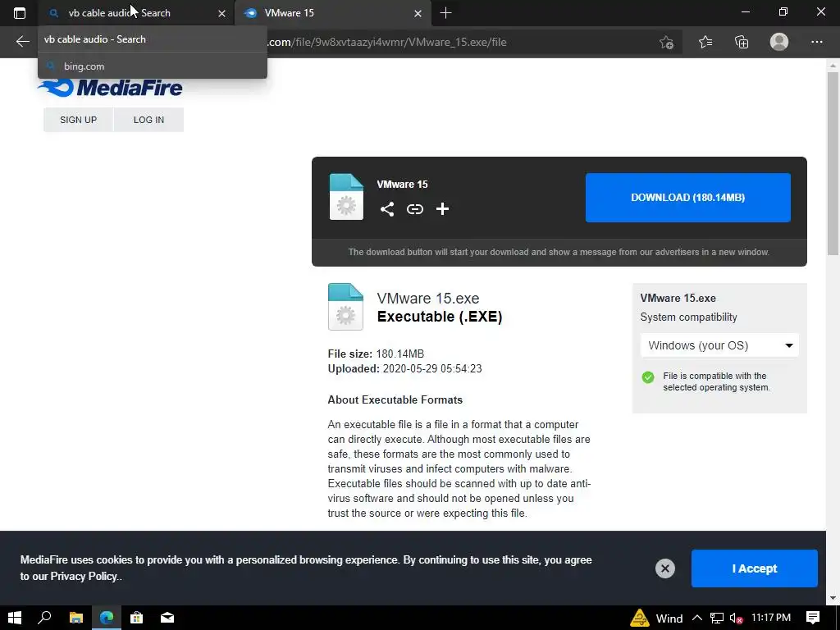
Task: Click the Microsoft Edge taskbar icon
Action: click(x=107, y=618)
